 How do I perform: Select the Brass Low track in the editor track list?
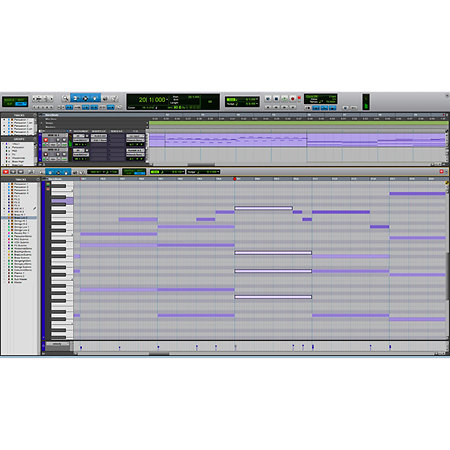tap(21, 218)
